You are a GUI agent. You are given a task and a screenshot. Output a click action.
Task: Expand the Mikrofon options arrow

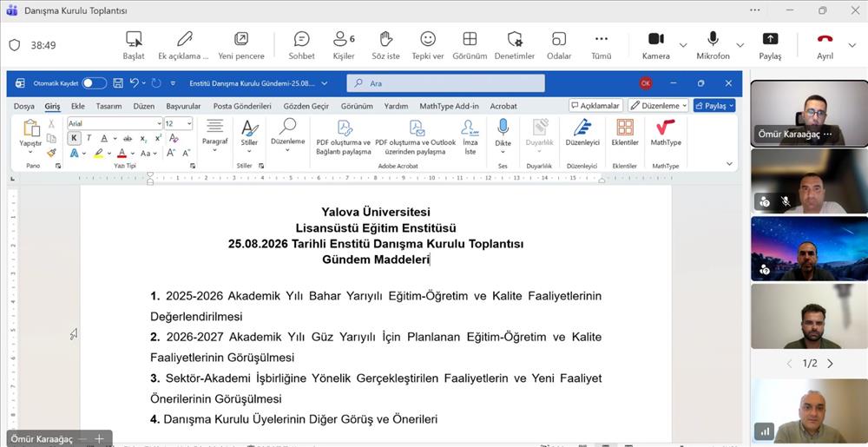click(x=740, y=45)
